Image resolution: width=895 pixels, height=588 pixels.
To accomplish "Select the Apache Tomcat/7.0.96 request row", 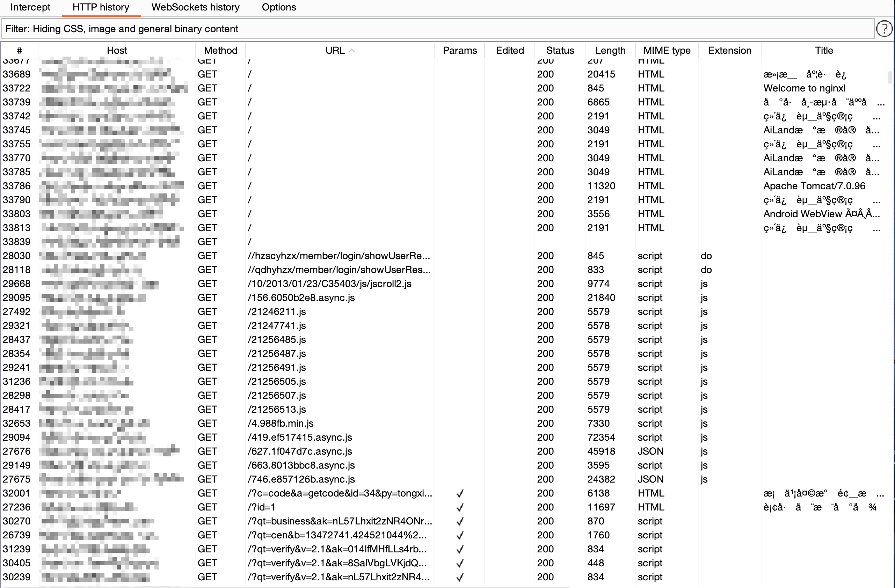I will [x=814, y=186].
